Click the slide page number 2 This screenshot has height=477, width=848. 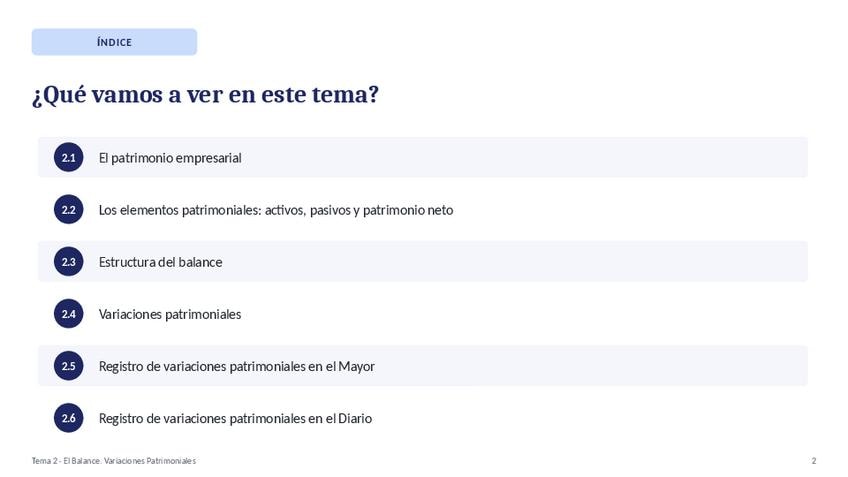(x=814, y=461)
